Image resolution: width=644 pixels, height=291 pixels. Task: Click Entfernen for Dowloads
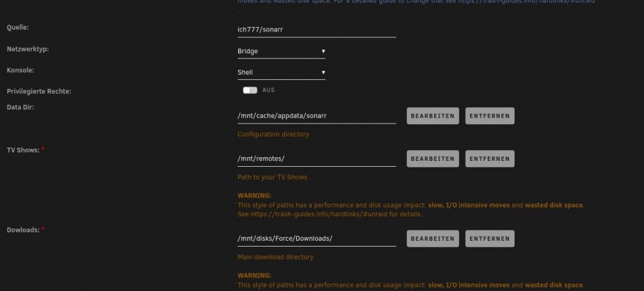tap(489, 238)
